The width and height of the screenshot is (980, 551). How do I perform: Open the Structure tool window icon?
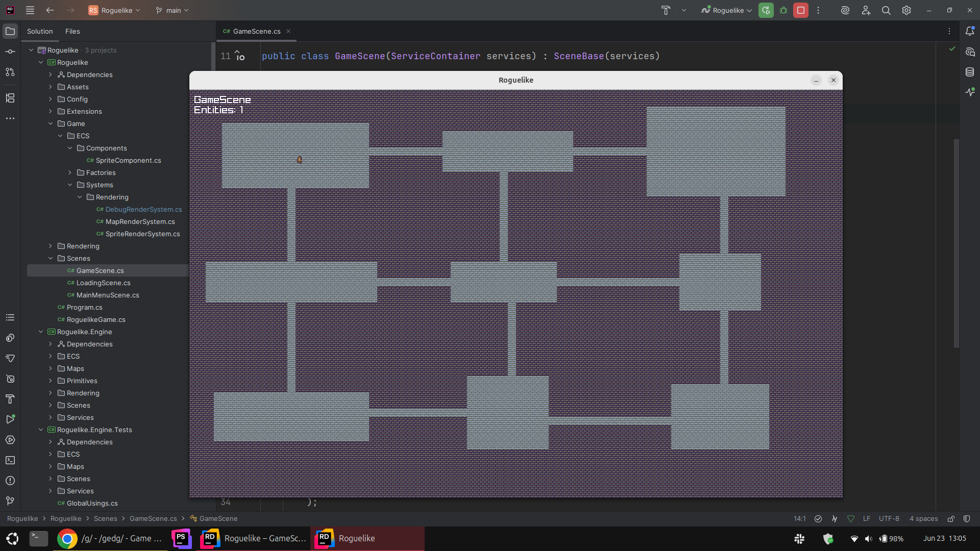(10, 98)
